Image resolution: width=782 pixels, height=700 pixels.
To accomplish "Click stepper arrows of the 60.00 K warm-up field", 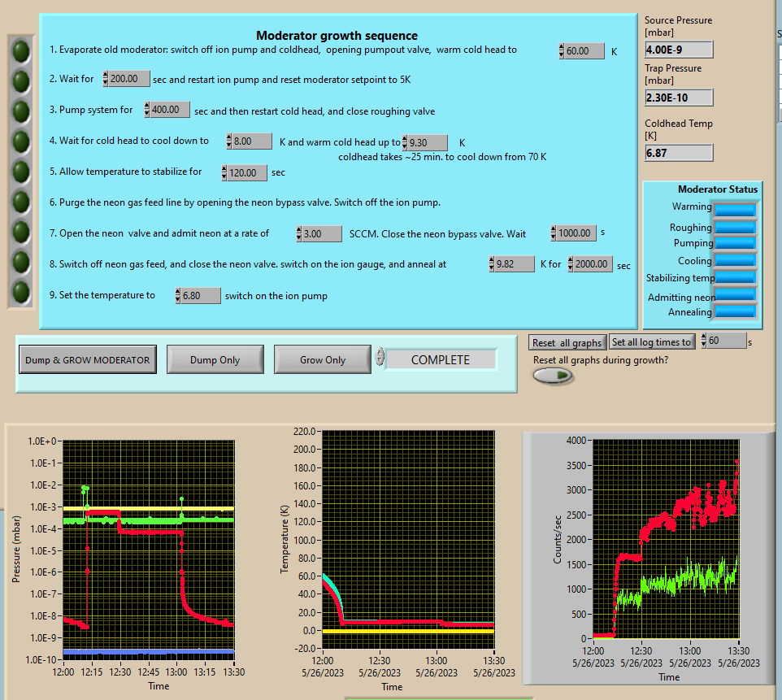I will (562, 51).
